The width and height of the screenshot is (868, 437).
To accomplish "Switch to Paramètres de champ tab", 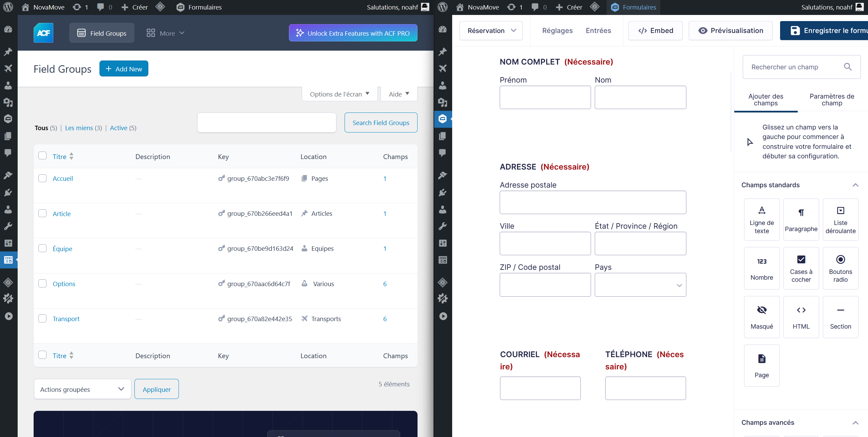I will pyautogui.click(x=831, y=100).
